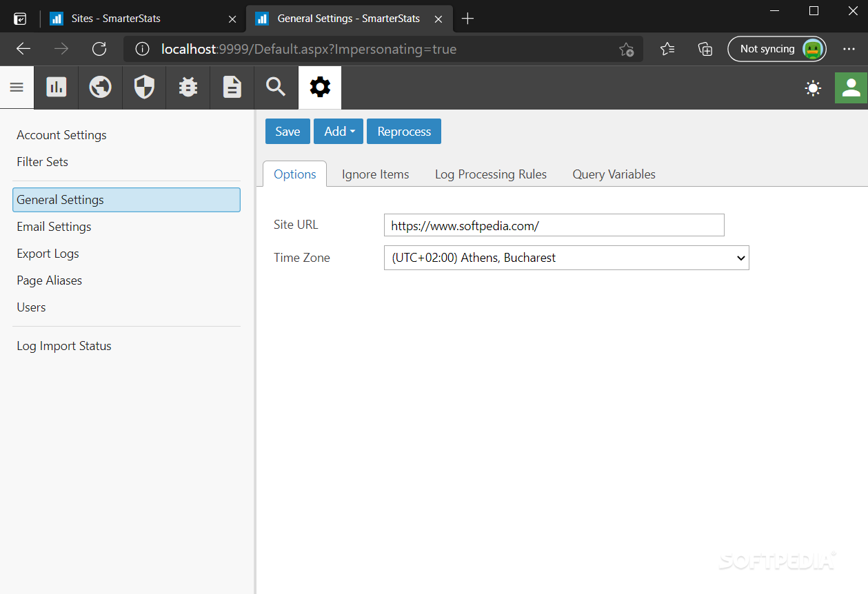
Task: Switch to the Ignore Items tab
Action: [376, 174]
